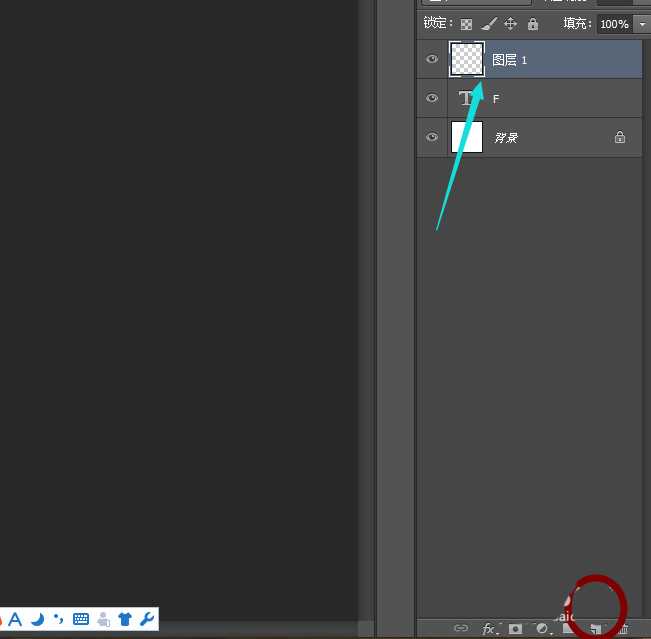Lock layer position

(510, 24)
